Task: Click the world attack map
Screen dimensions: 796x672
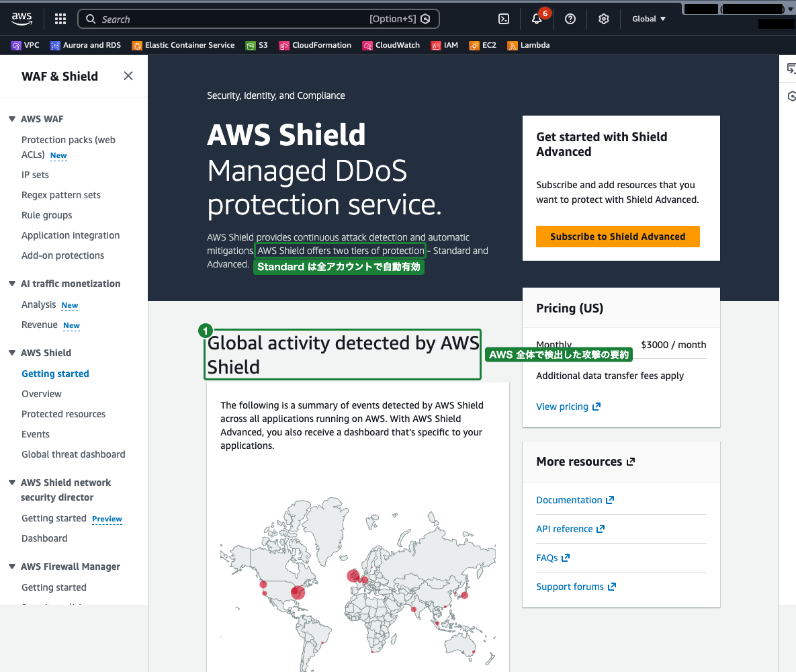Action: 358,584
